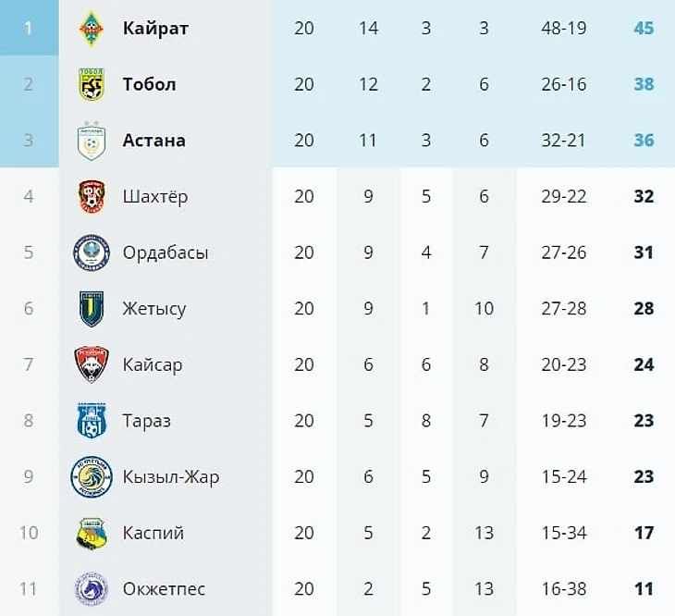The height and width of the screenshot is (616, 675).
Task: Click Кайрат's 48-19 goal difference
Action: [x=564, y=29]
